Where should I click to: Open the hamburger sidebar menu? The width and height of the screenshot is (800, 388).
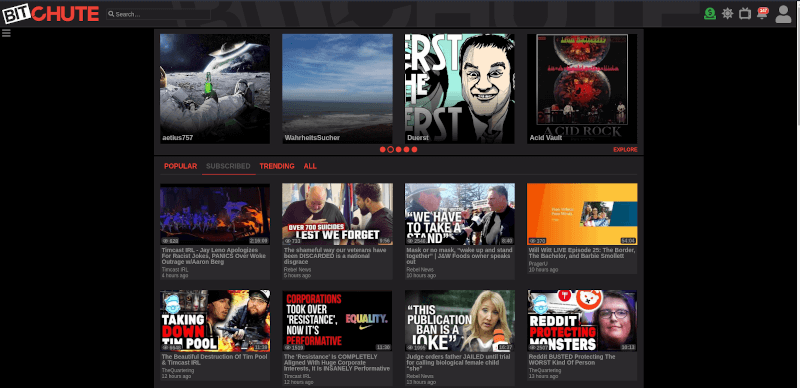click(6, 33)
